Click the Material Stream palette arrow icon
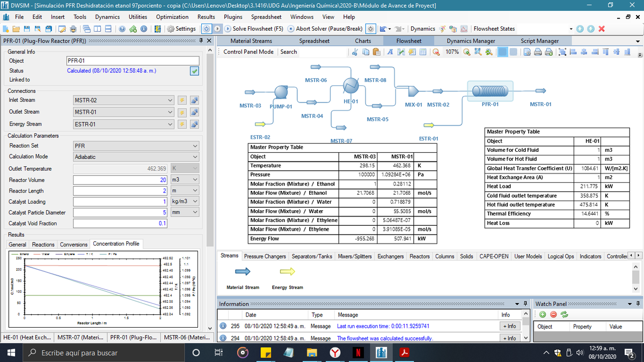Image resolution: width=644 pixels, height=362 pixels. coord(242,271)
